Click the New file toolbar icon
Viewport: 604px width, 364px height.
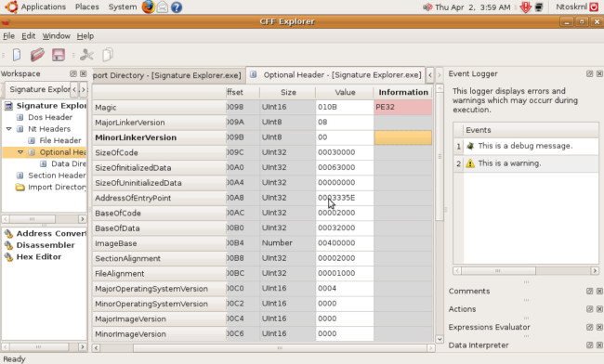(17, 55)
